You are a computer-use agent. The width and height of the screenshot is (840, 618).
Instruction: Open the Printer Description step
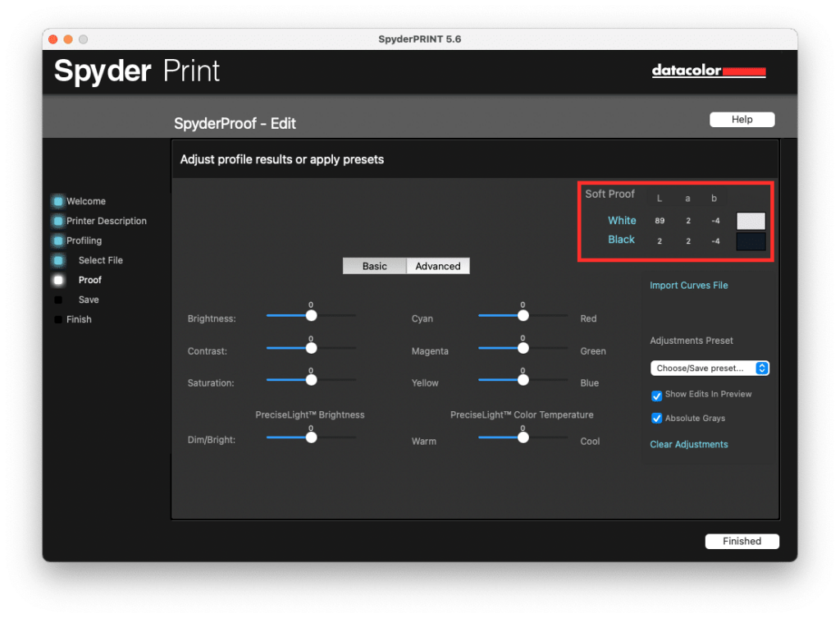(106, 221)
